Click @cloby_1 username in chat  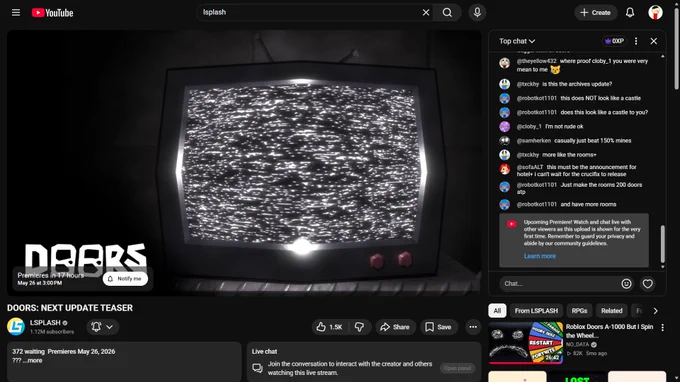tap(529, 127)
